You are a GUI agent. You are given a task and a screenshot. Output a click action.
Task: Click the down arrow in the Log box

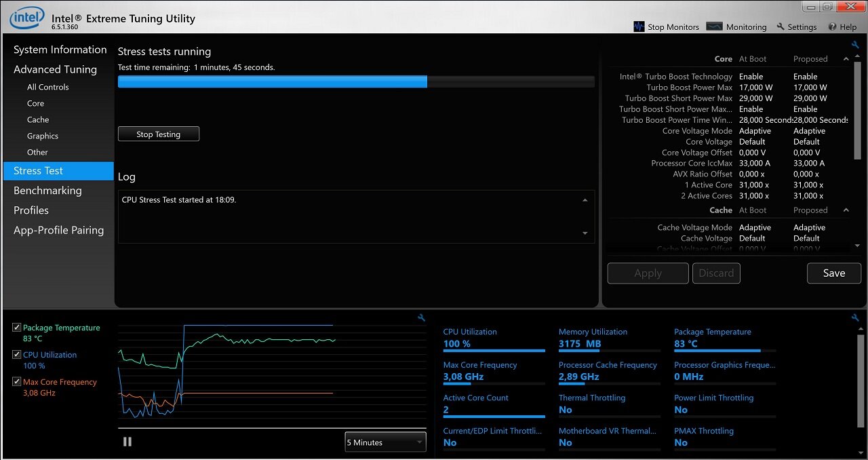(585, 233)
